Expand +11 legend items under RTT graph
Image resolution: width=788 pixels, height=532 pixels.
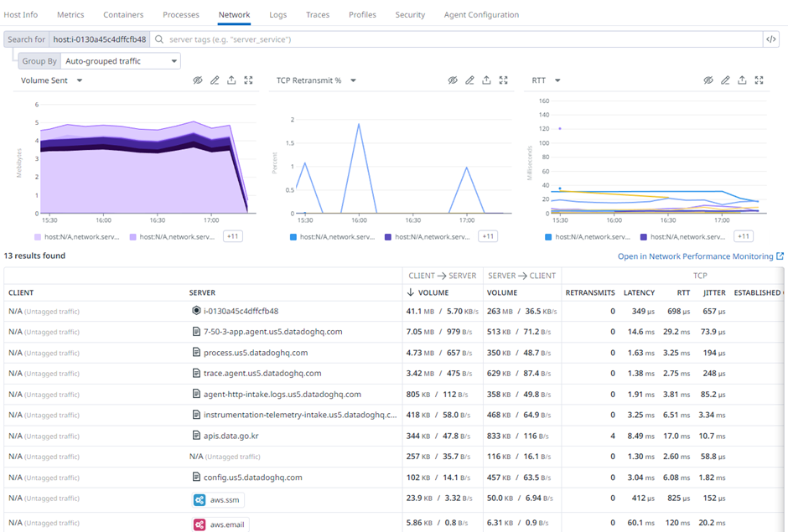(744, 236)
